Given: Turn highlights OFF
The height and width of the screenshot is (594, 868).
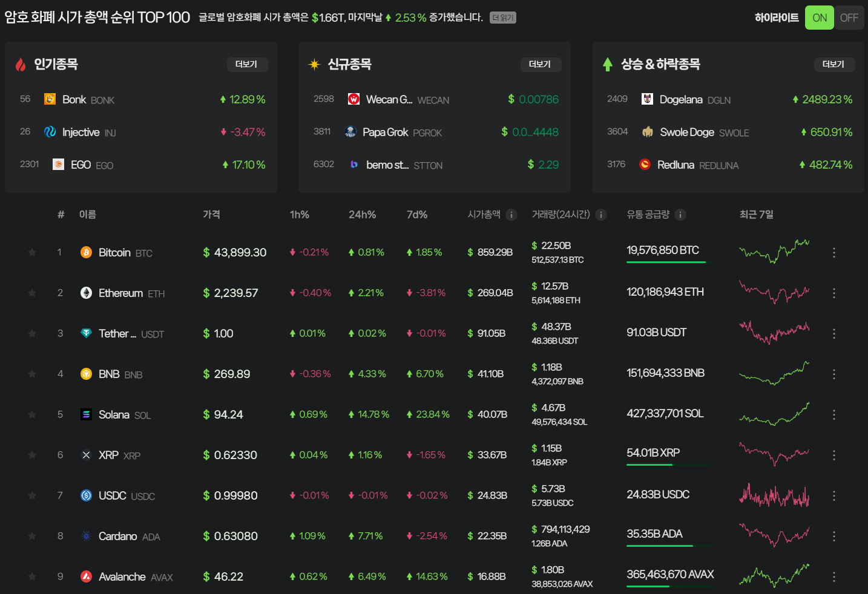Looking at the screenshot, I should [849, 18].
